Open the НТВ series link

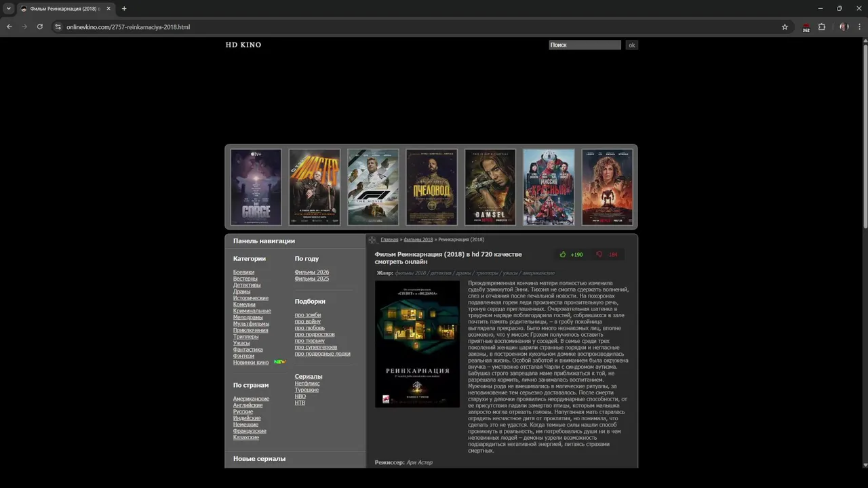(300, 403)
